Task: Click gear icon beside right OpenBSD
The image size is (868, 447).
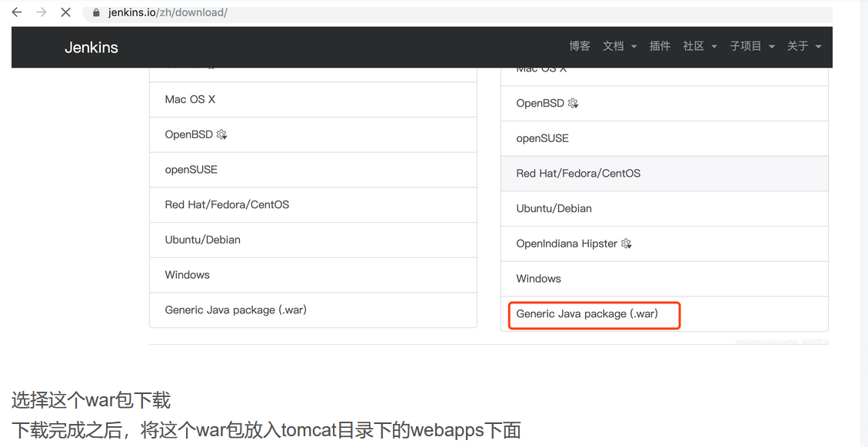Action: [x=573, y=104]
